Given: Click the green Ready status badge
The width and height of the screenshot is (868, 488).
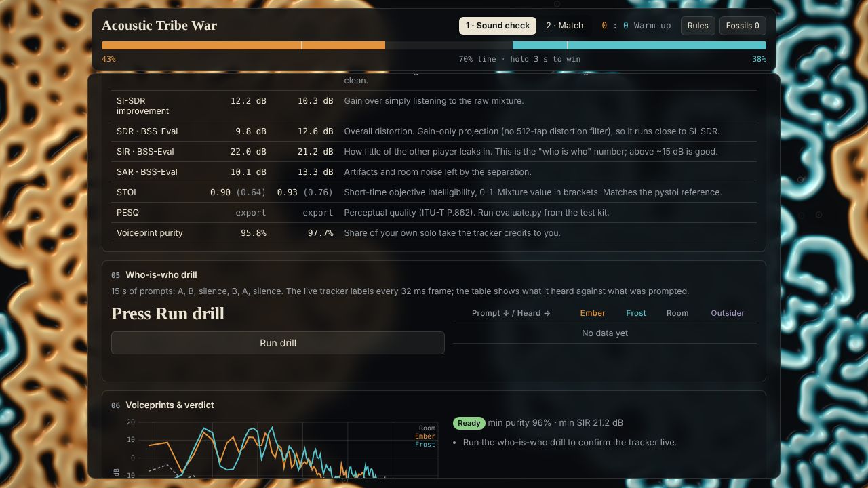Looking at the screenshot, I should pyautogui.click(x=469, y=423).
